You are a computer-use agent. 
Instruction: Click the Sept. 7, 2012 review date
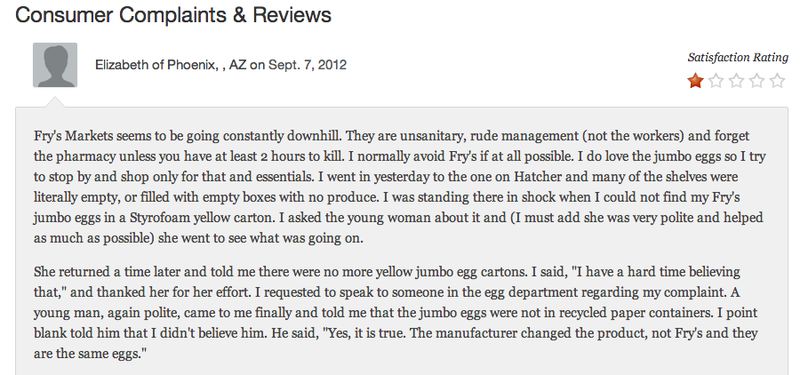pyautogui.click(x=308, y=65)
